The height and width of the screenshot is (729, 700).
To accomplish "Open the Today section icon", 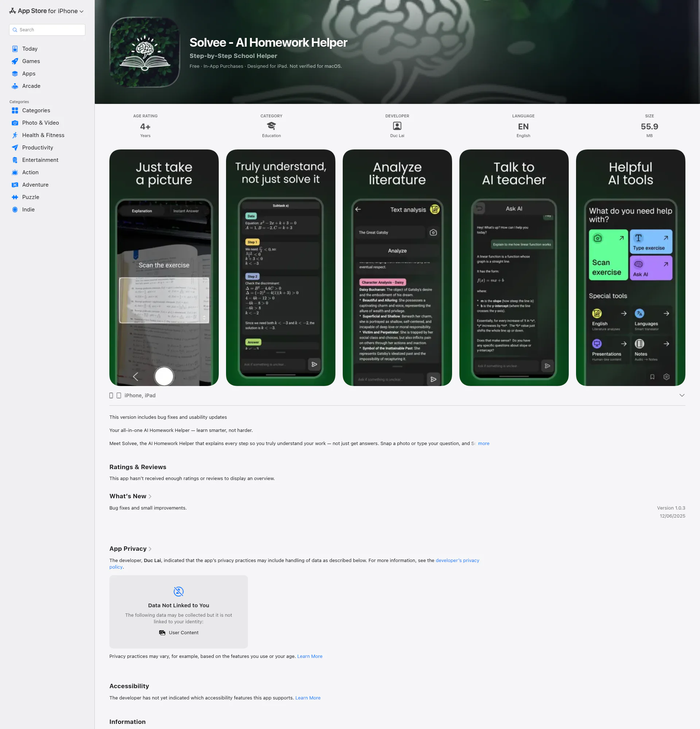I will (x=15, y=49).
